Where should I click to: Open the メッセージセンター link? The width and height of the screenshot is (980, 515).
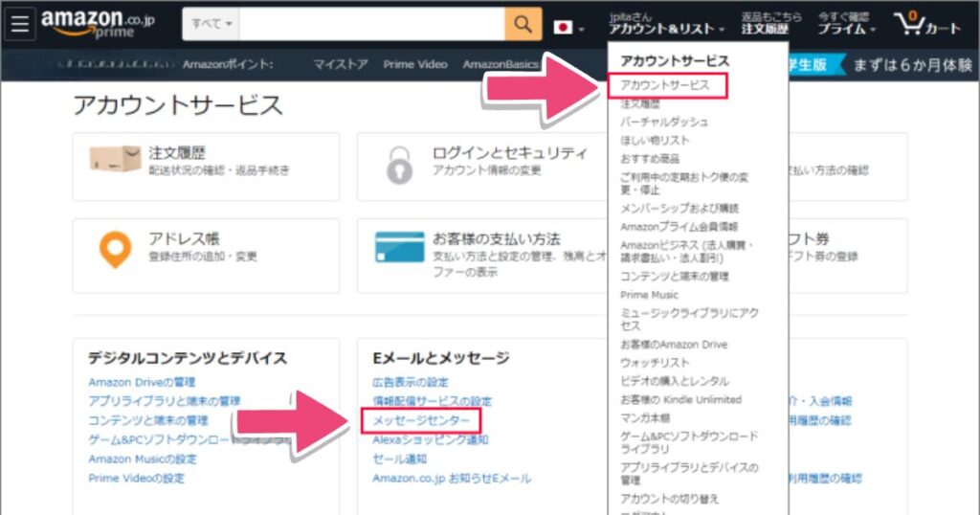pos(421,420)
